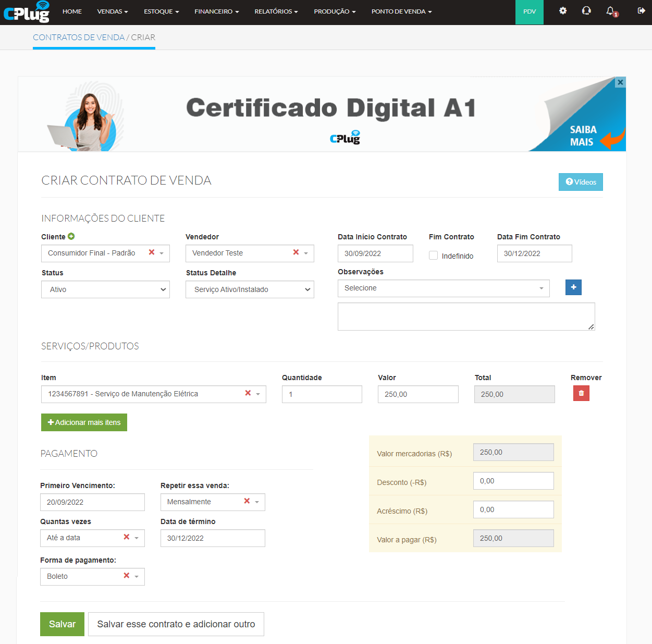Clear Boleto payment selection

[x=127, y=576]
